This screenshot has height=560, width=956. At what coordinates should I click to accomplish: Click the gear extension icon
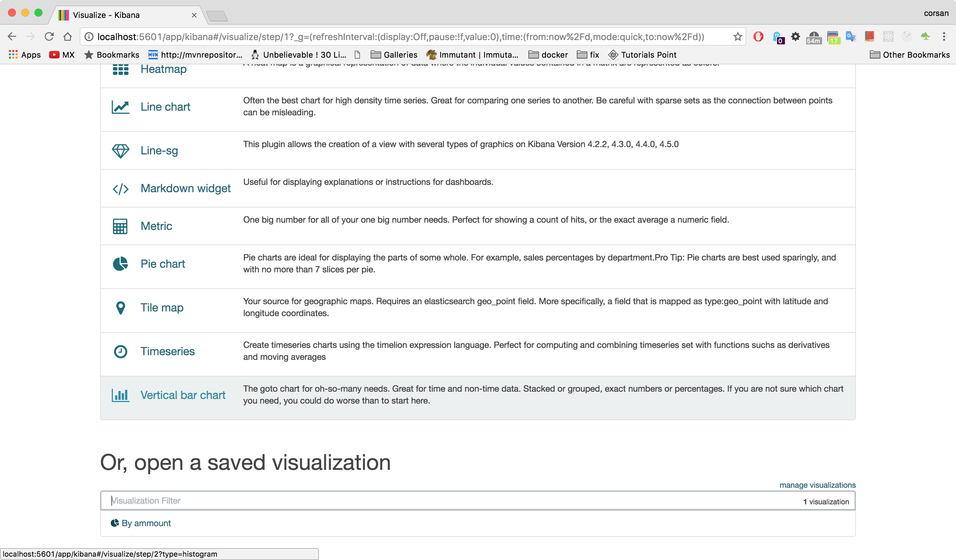pos(796,37)
